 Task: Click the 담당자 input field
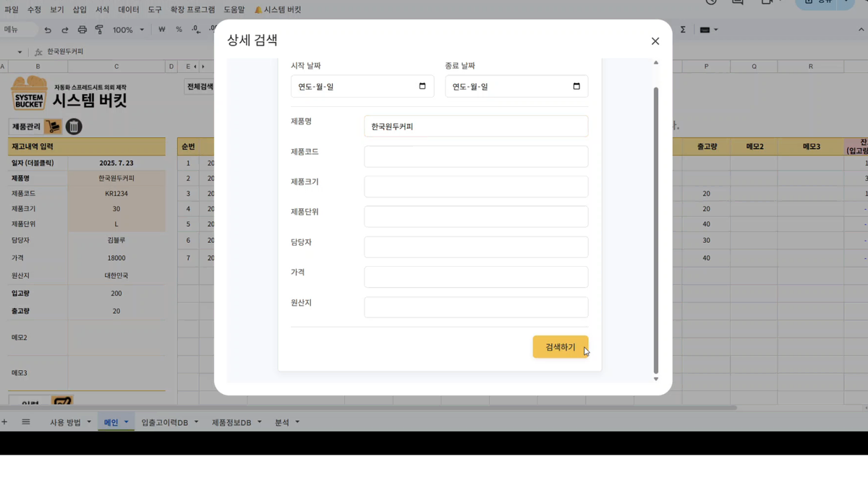tap(476, 247)
